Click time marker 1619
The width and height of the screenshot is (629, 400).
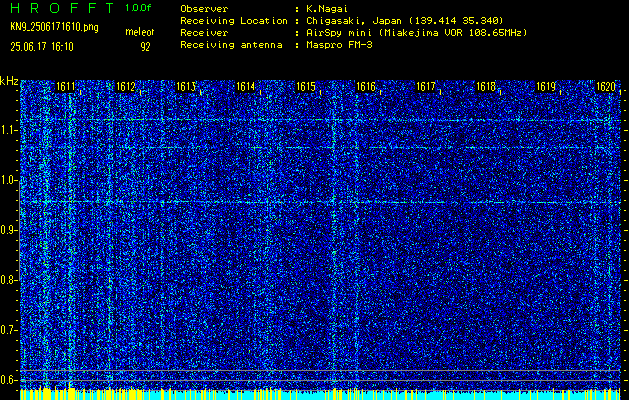(546, 87)
